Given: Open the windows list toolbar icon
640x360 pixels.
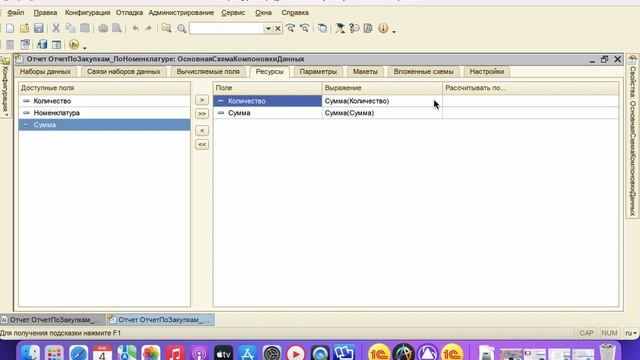Looking at the screenshot, I should pos(322,28).
